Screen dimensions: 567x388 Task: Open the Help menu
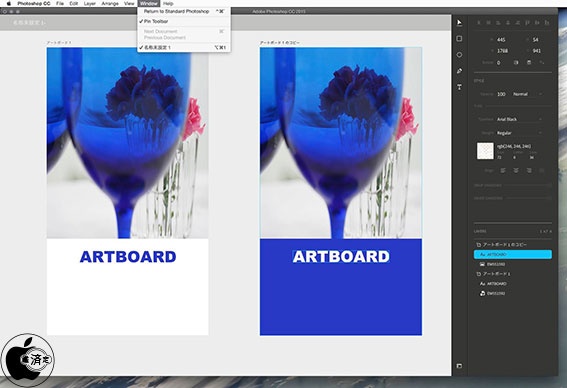click(168, 3)
